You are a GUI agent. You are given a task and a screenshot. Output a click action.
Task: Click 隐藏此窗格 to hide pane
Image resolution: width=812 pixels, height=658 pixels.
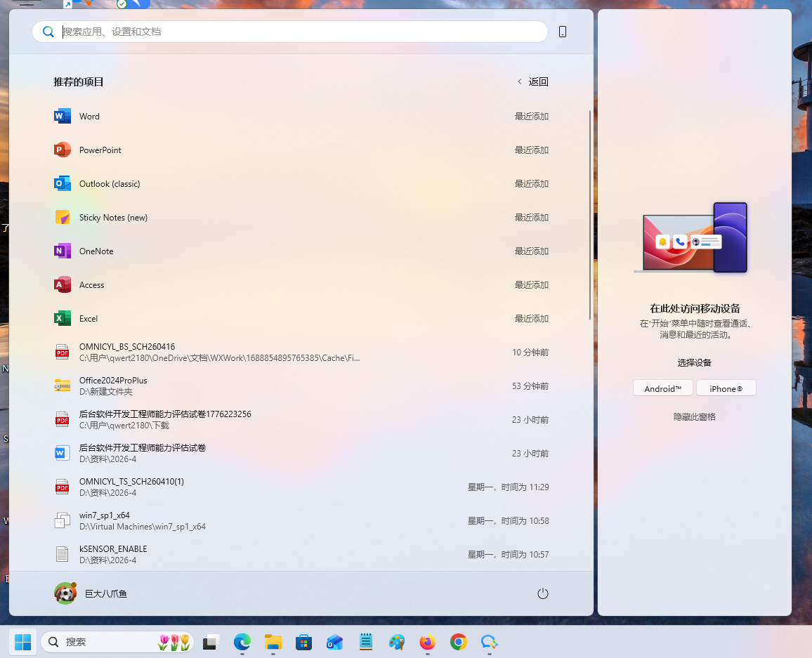tap(694, 416)
